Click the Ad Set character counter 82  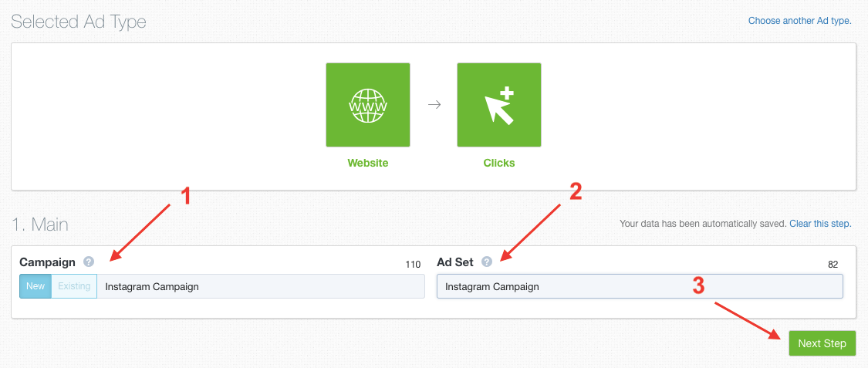coord(833,265)
